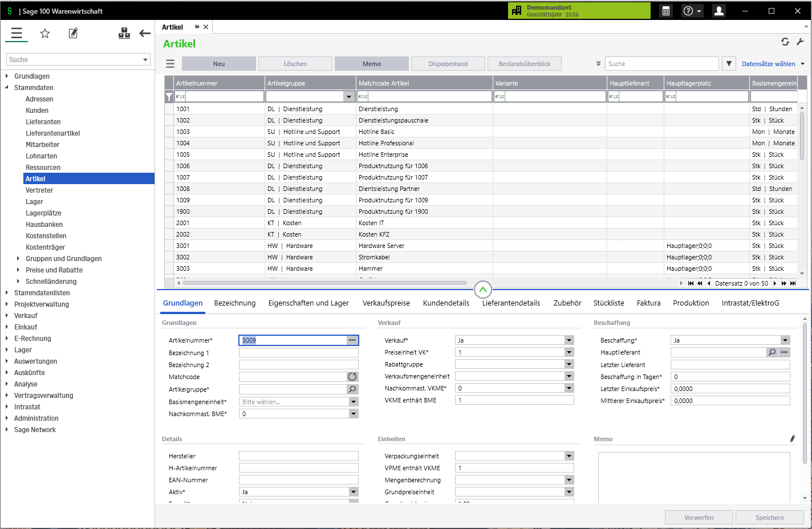The height and width of the screenshot is (529, 812).
Task: Toggle the hamburger navigation menu
Action: (17, 34)
